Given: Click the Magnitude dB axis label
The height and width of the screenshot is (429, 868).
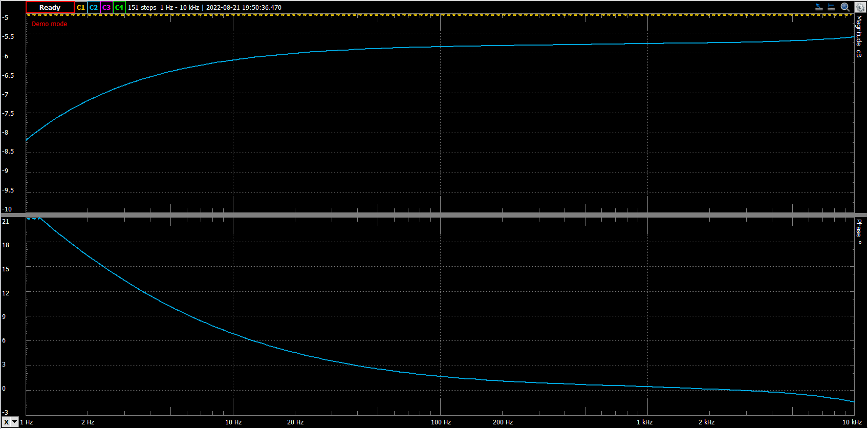Looking at the screenshot, I should (x=859, y=36).
